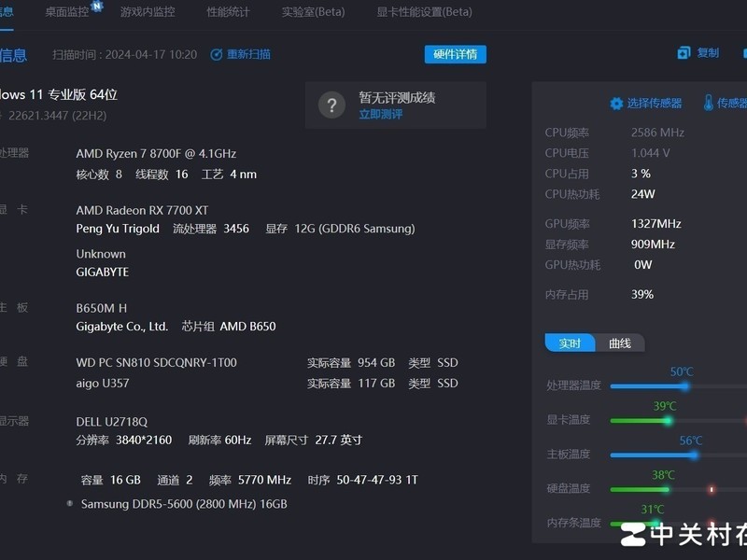Click the rescan circular icon
The height and width of the screenshot is (560, 747).
pos(217,55)
